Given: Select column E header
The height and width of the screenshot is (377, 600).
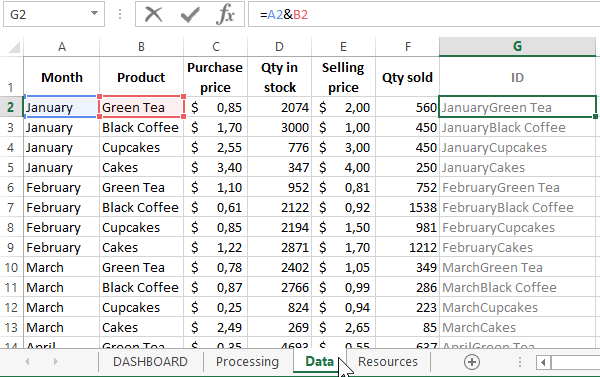Looking at the screenshot, I should (343, 47).
